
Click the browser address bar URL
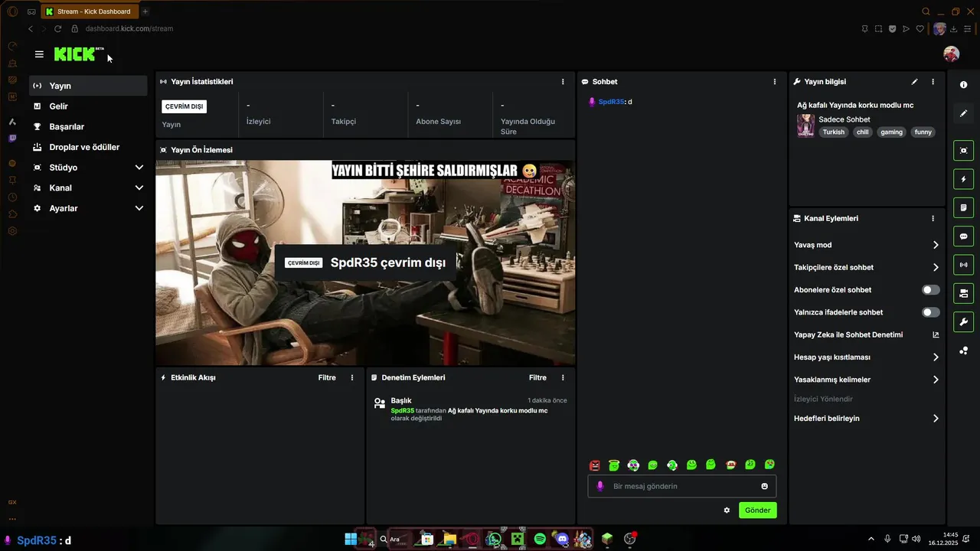pos(129,28)
